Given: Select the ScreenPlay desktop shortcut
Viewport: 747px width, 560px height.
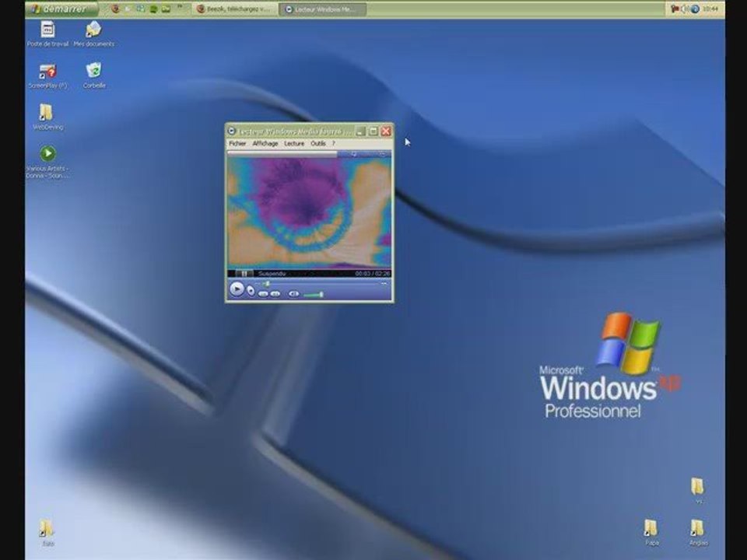Looking at the screenshot, I should (47, 76).
